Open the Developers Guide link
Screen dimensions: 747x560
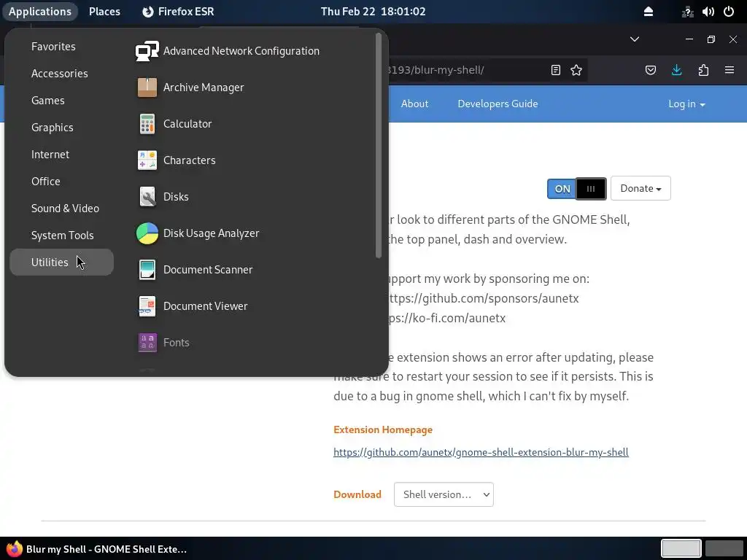click(498, 104)
